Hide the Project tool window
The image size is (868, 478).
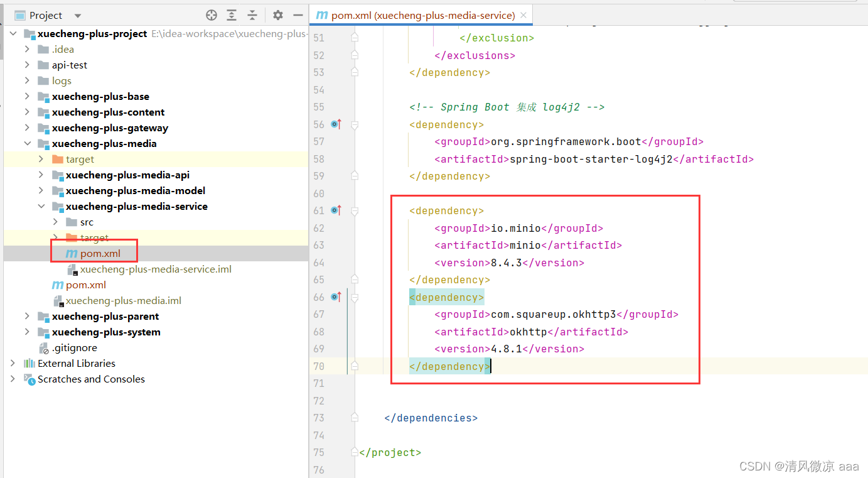pyautogui.click(x=297, y=15)
